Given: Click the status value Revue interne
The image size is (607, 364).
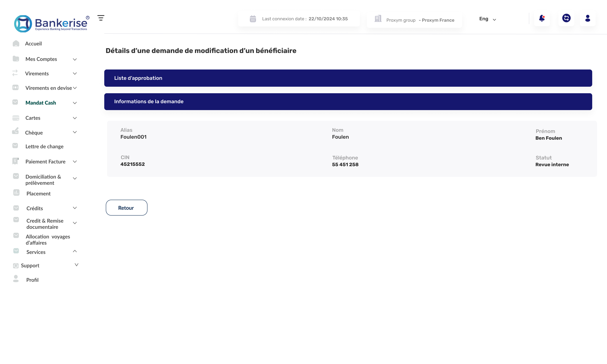Looking at the screenshot, I should (x=552, y=164).
